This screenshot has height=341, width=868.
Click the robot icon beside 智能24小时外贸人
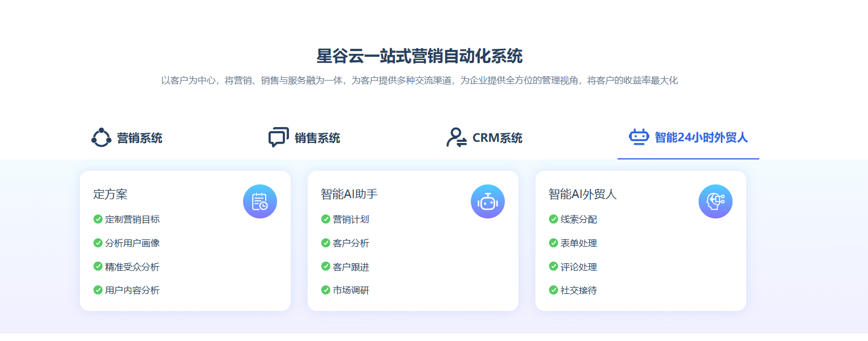tap(639, 137)
